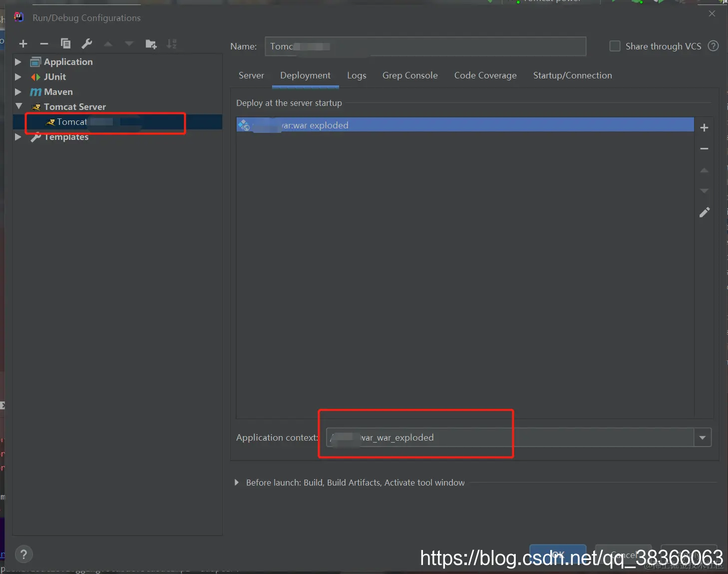Create new folder icon in toolbar
This screenshot has height=574, width=728.
(x=151, y=44)
